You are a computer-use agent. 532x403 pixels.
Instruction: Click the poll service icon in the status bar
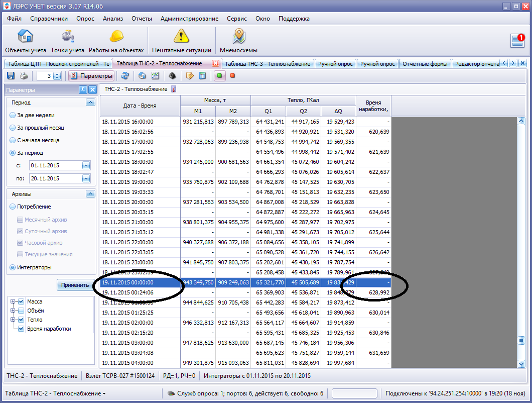tap(171, 393)
